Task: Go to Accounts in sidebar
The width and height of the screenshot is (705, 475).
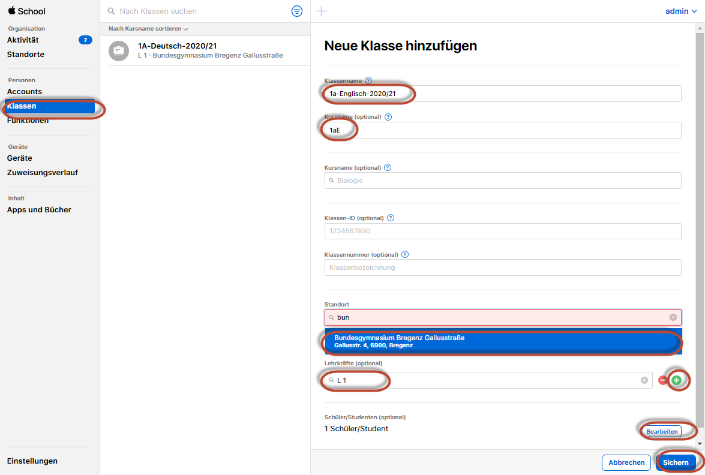Action: tap(25, 91)
